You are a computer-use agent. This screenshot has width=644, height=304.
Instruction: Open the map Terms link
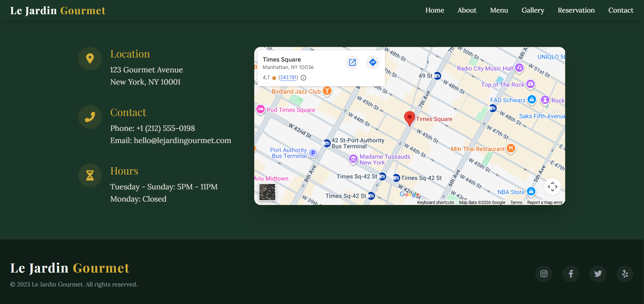(516, 203)
